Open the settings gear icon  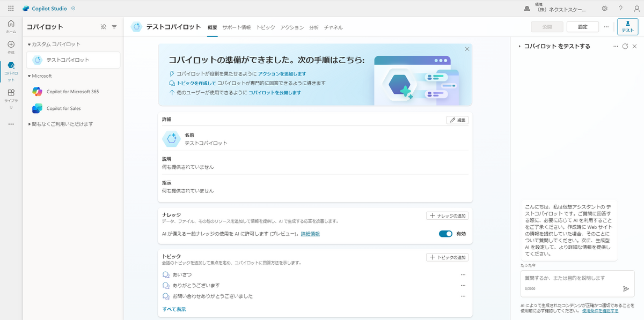click(x=605, y=9)
